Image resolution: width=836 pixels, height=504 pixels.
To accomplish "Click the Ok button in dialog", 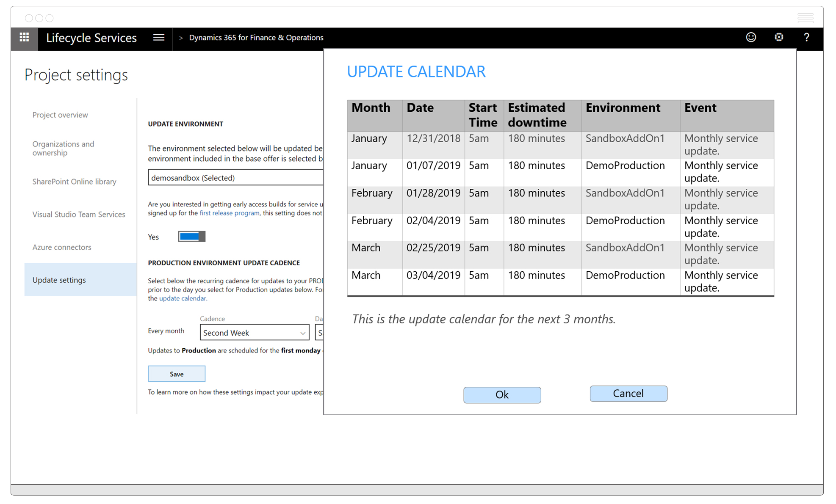I will pos(502,395).
